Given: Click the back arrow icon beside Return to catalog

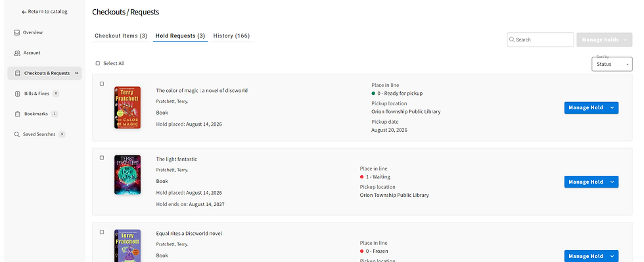Looking at the screenshot, I should coord(24,12).
